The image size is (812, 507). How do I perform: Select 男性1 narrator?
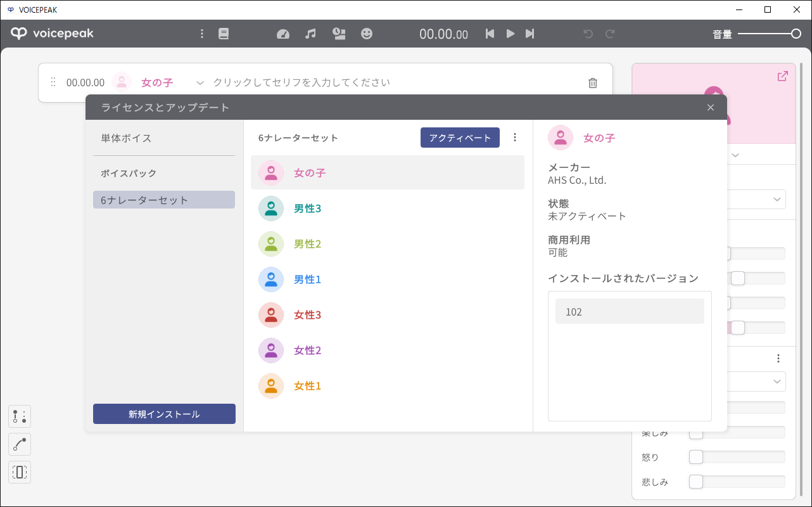click(x=388, y=279)
